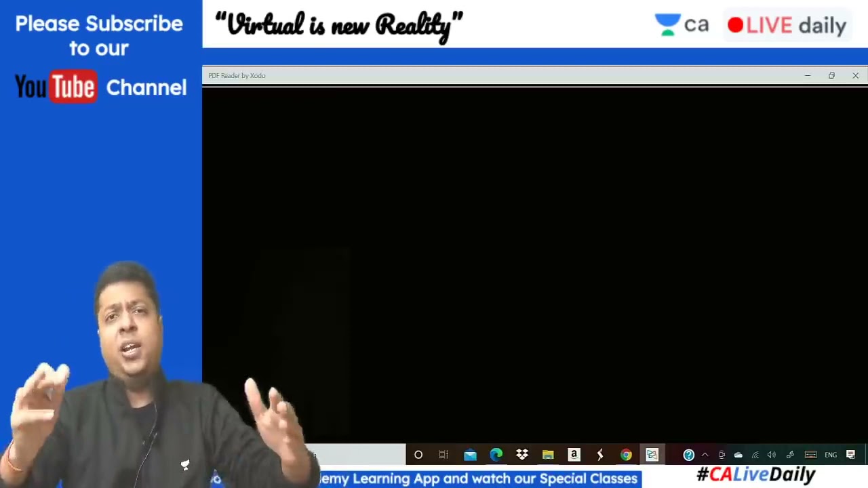Launch Google Chrome from the taskbar

pos(626,455)
